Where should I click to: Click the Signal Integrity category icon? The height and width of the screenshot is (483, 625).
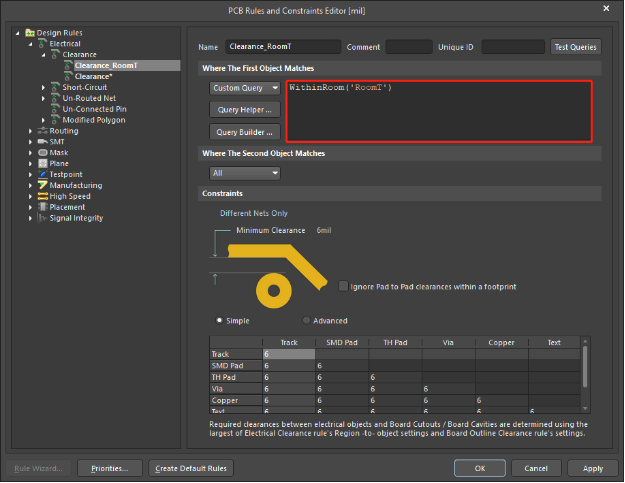click(43, 218)
